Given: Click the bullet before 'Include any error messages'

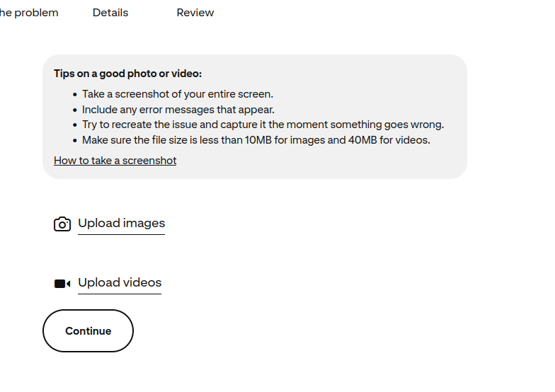Looking at the screenshot, I should point(75,110).
